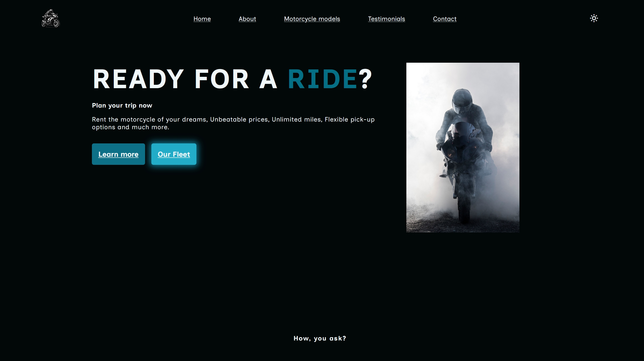This screenshot has height=361, width=644.
Task: Jump to the Contact link
Action: 444,19
